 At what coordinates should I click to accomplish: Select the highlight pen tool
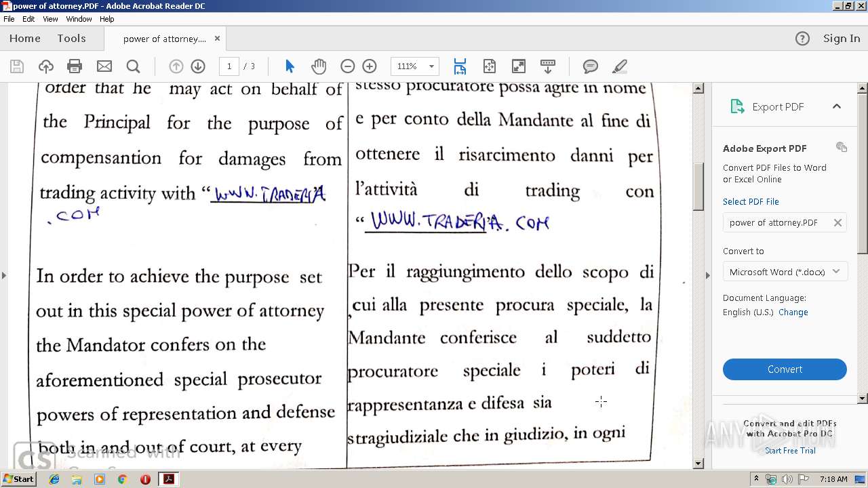[x=619, y=66]
